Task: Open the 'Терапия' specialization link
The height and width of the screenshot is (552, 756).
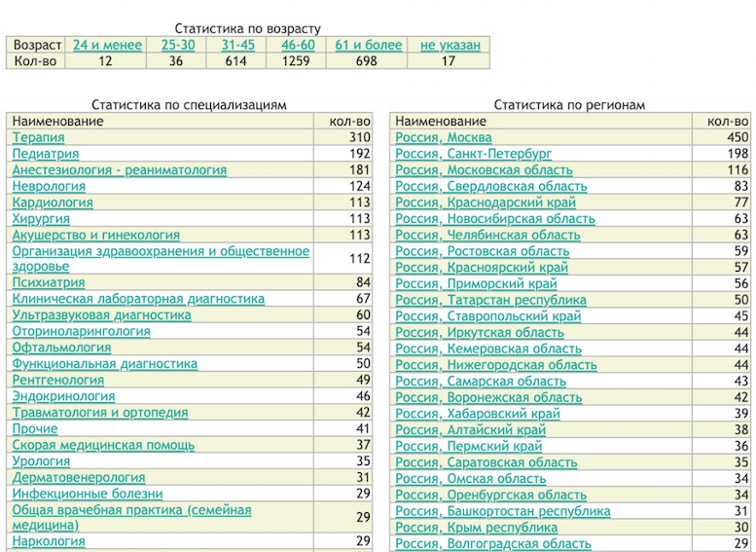Action: (x=38, y=137)
